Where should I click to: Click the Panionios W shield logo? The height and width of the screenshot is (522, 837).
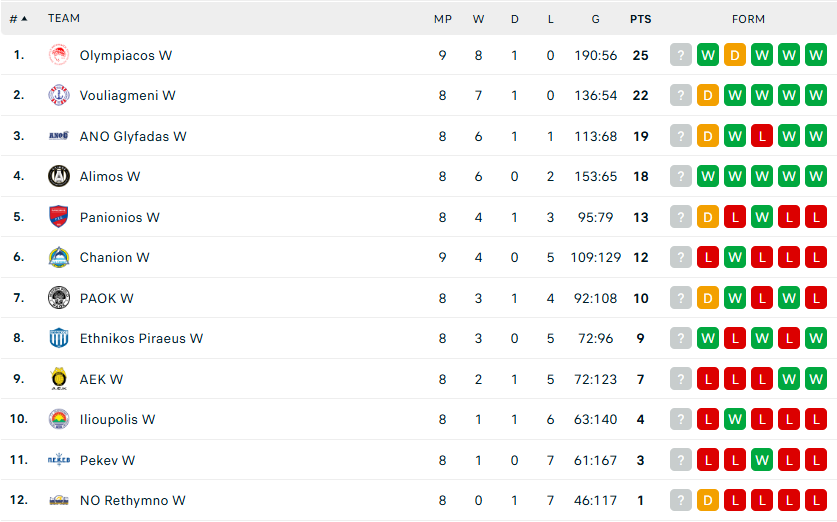(x=59, y=217)
